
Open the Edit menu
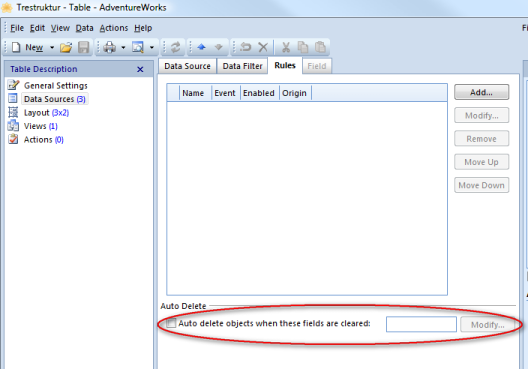click(37, 28)
